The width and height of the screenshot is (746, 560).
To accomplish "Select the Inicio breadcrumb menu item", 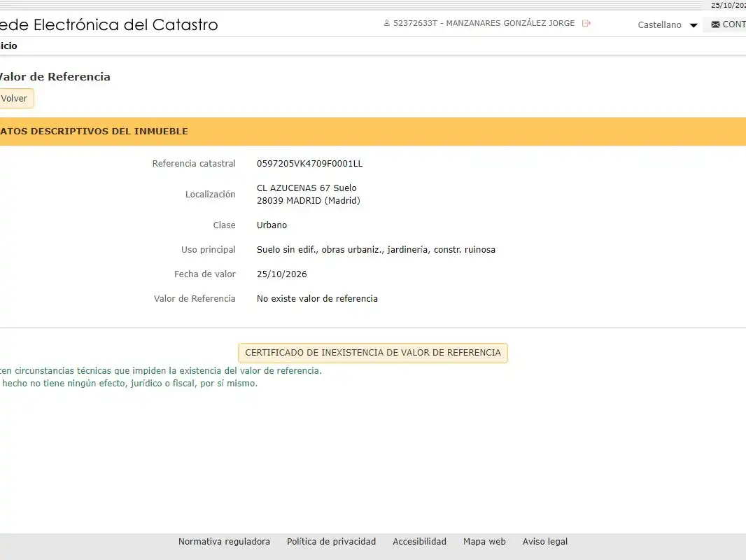I will (x=8, y=45).
